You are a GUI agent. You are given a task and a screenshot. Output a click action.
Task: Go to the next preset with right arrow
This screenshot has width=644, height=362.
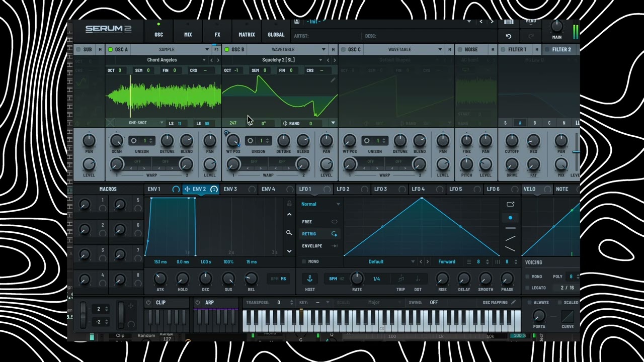click(492, 22)
